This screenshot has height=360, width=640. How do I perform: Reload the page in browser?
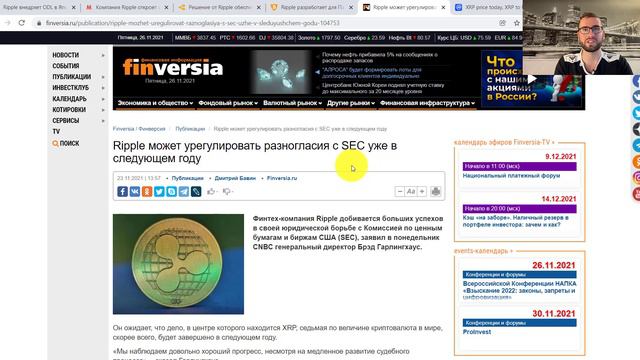coord(22,23)
